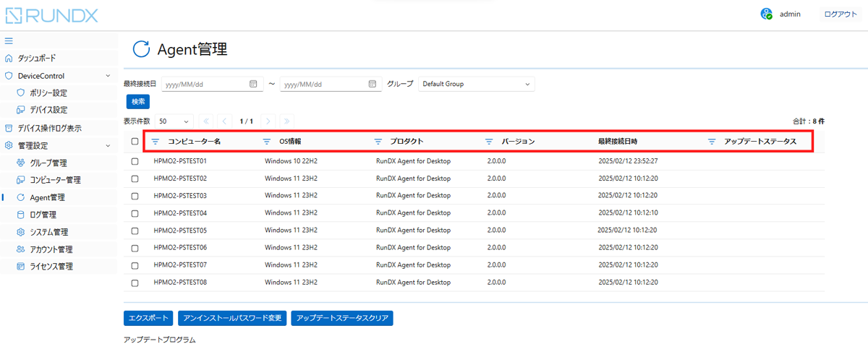This screenshot has width=868, height=344.
Task: Collapse the DeviceControl menu section
Action: [108, 76]
